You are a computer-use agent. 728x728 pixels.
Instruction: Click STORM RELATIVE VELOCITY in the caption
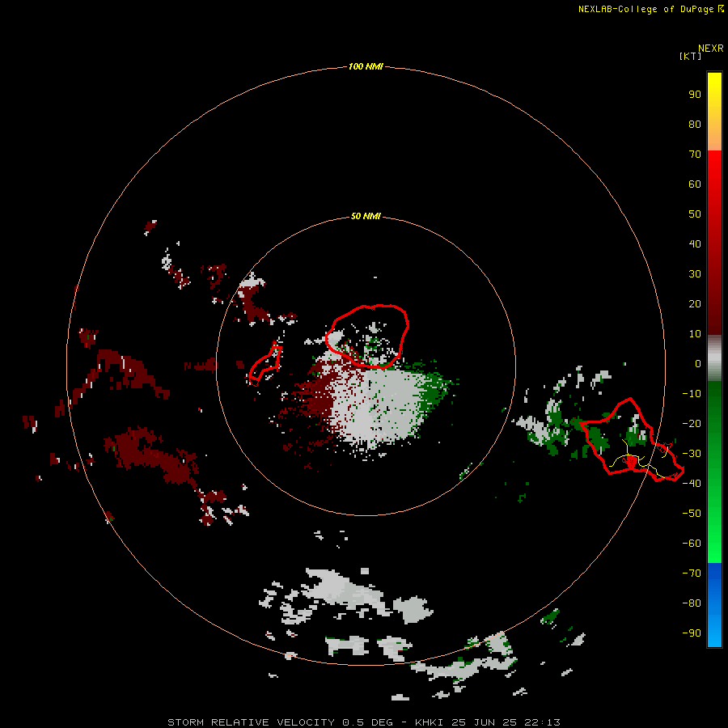click(x=251, y=722)
